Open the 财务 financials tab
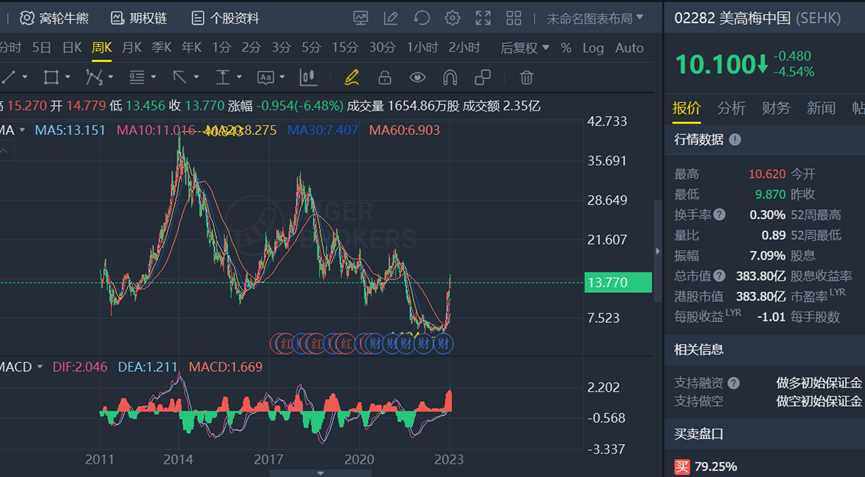This screenshot has height=477, width=865. (x=776, y=108)
